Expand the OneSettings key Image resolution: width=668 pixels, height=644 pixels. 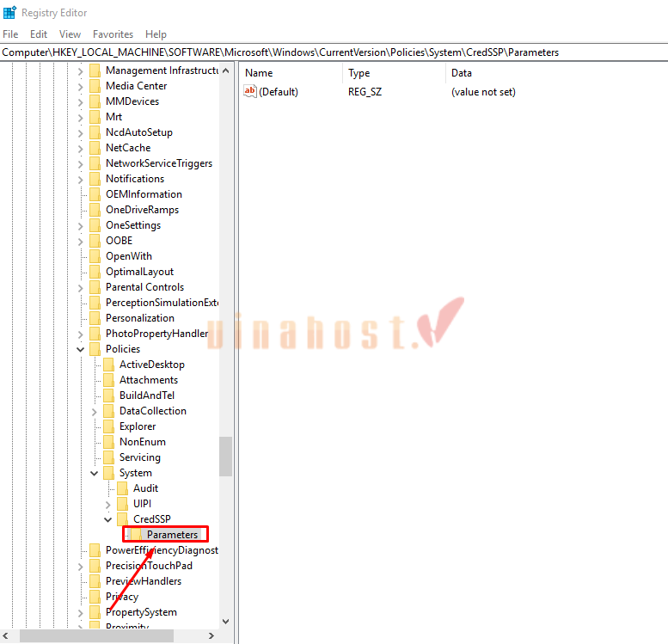click(x=81, y=226)
